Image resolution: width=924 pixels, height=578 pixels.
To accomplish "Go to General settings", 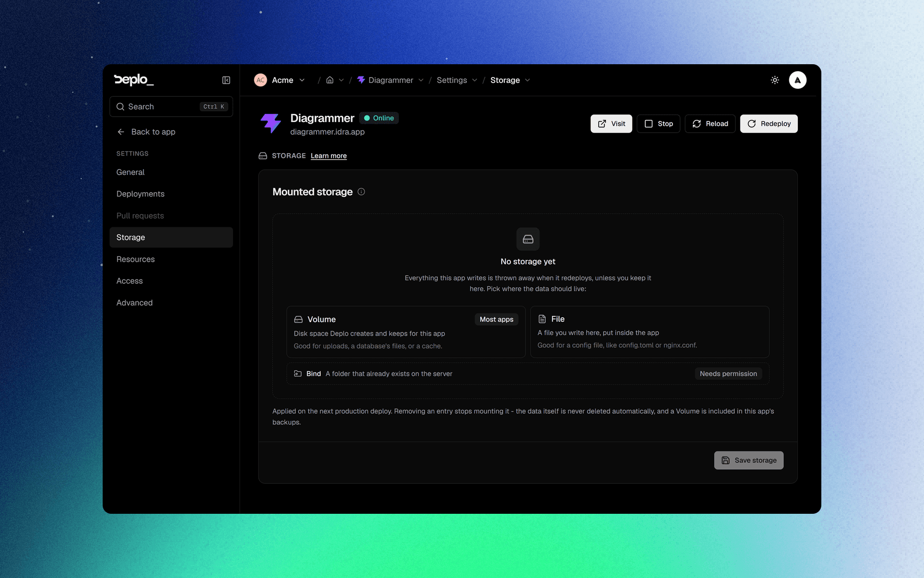I will click(171, 172).
